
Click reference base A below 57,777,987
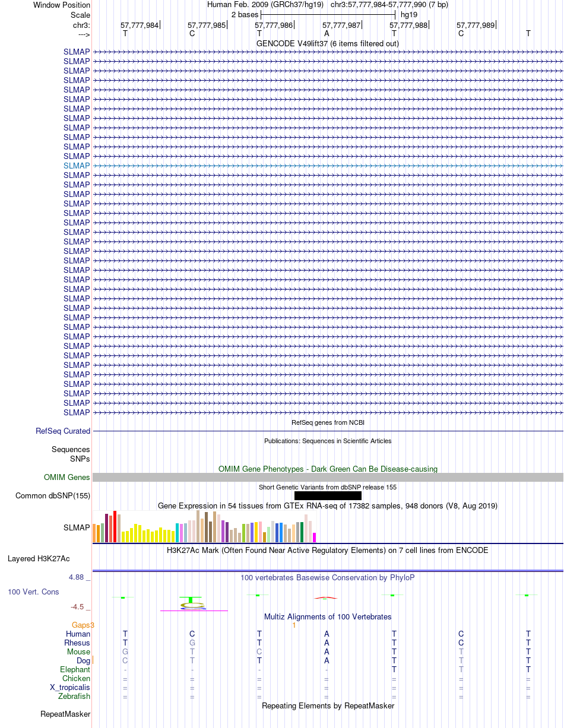(x=327, y=34)
